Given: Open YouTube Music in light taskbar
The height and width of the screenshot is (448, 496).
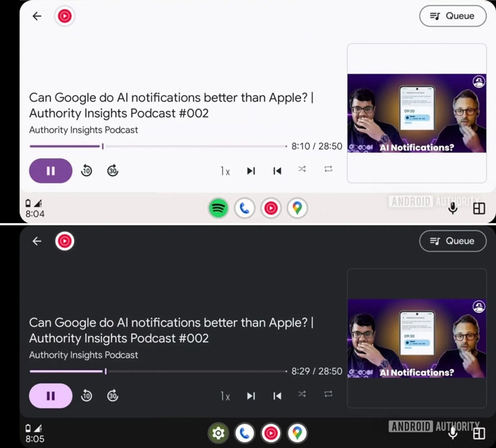Looking at the screenshot, I should click(271, 208).
